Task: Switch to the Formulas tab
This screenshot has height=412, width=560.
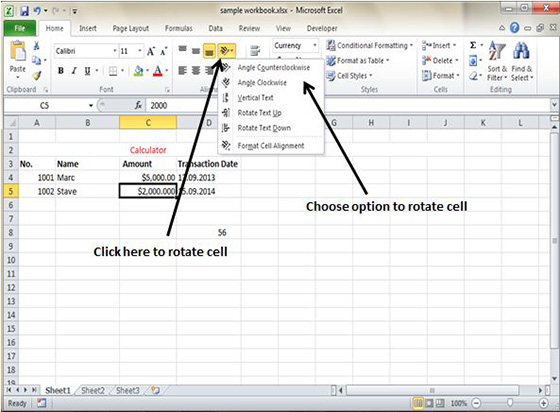Action: click(x=178, y=28)
